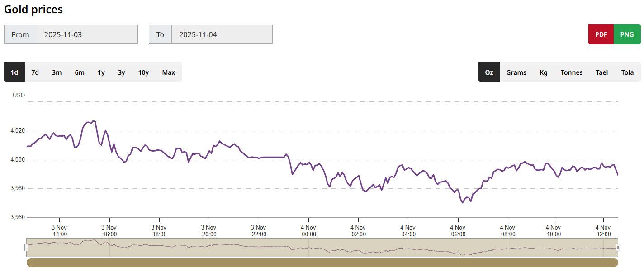The height and width of the screenshot is (273, 644).
Task: Download the chart as PDF
Action: tap(601, 34)
